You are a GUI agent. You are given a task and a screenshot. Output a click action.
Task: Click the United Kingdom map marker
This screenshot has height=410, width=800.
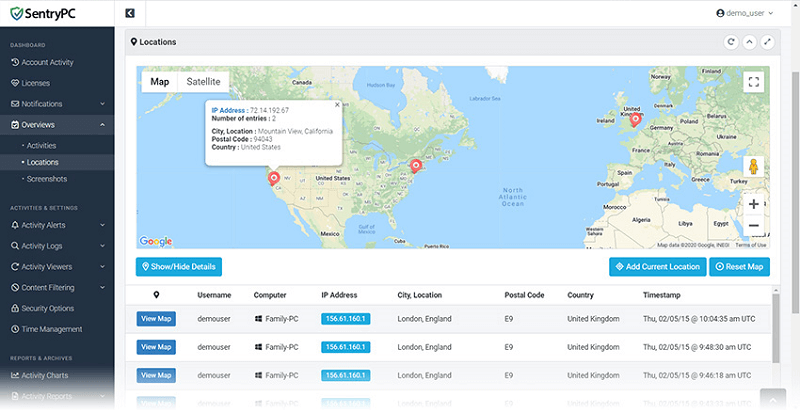click(x=635, y=120)
